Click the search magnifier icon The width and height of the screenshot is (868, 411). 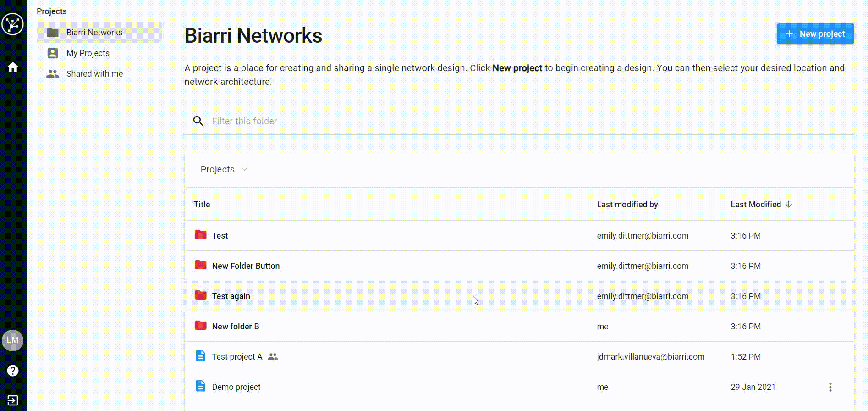(198, 121)
